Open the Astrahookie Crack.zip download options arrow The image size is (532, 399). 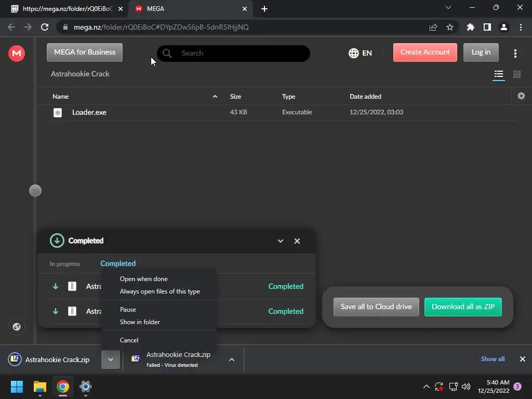[110, 360]
